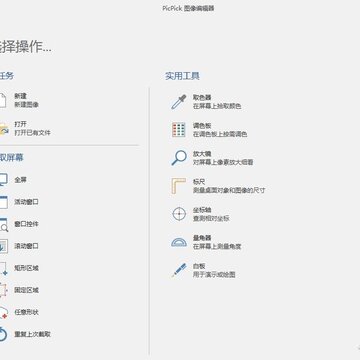Launch the 放大镜 magnifier tool
Viewport: 360px width, 360px height.
coord(212,158)
